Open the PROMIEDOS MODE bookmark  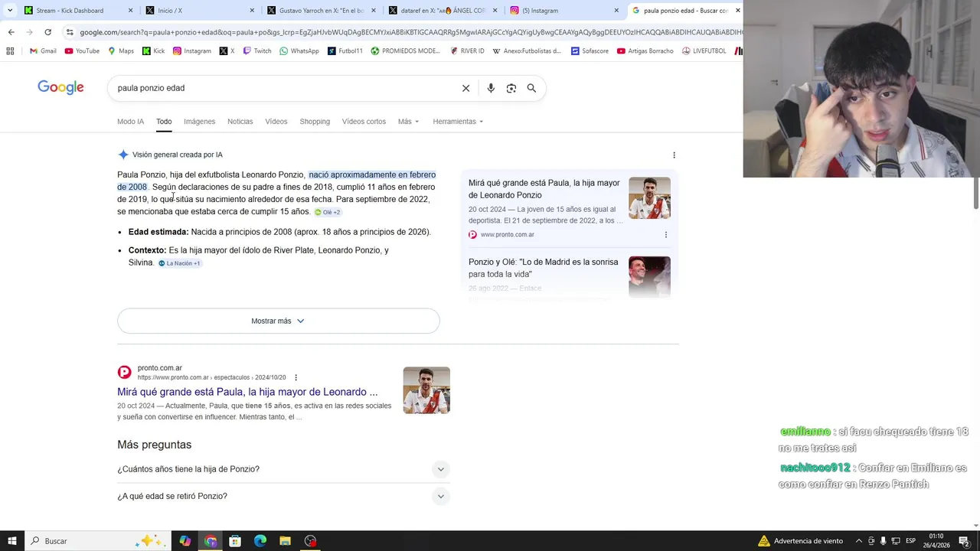406,51
